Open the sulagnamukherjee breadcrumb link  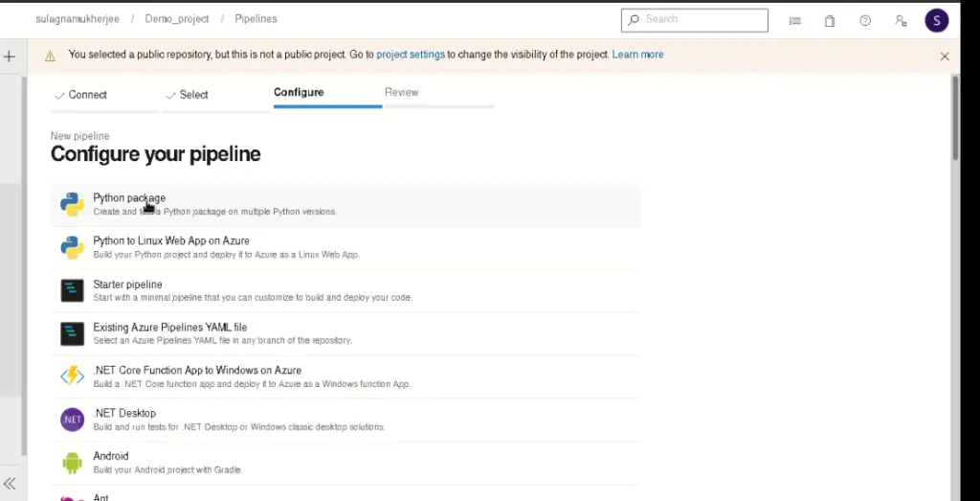click(78, 19)
